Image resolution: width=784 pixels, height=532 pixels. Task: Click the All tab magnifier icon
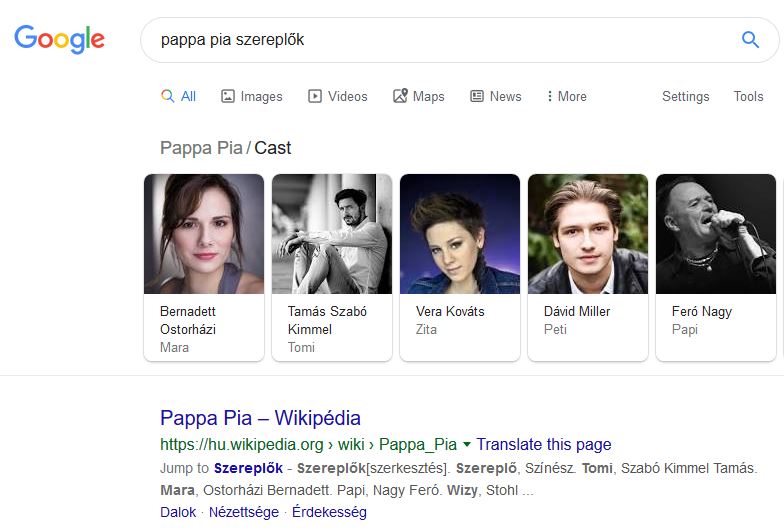pyautogui.click(x=168, y=96)
